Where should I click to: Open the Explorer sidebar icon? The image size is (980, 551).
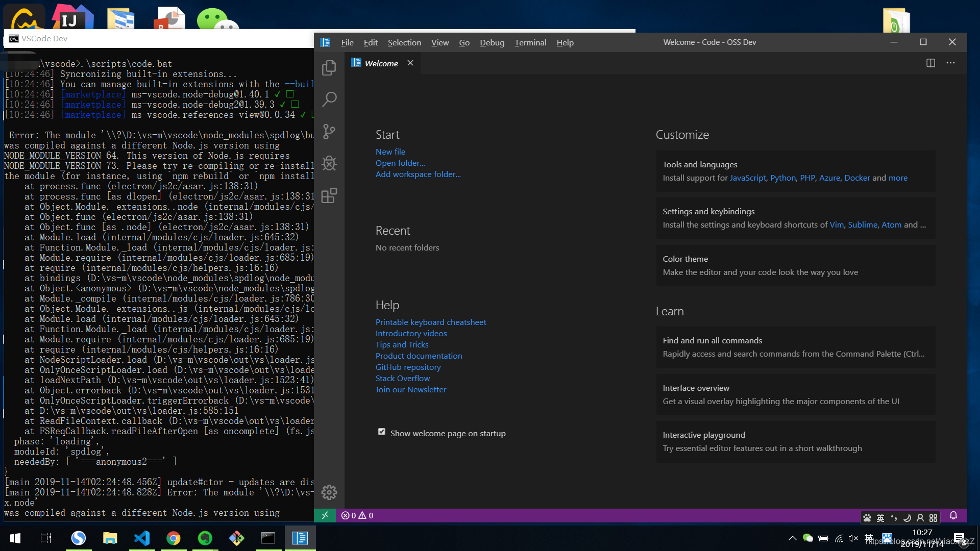click(329, 67)
